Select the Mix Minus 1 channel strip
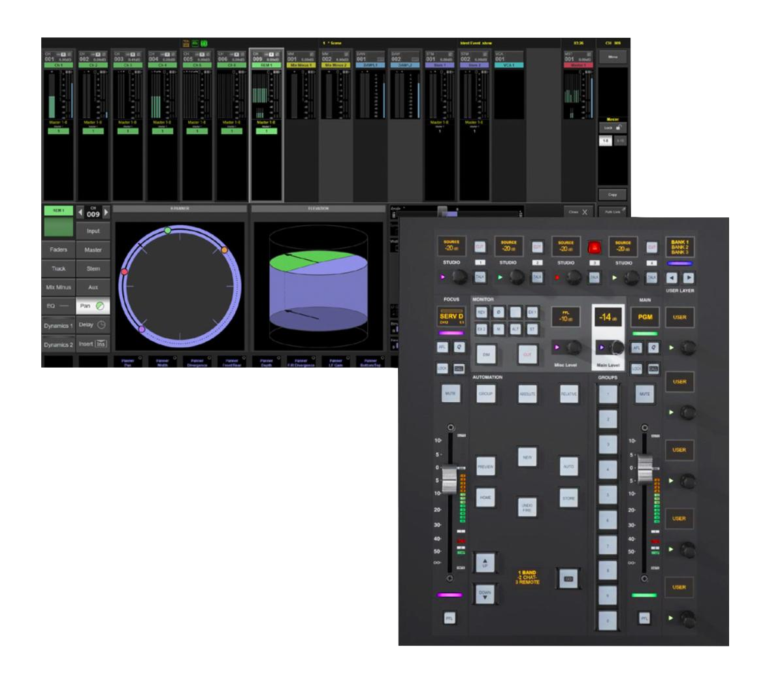The height and width of the screenshot is (694, 784). [301, 65]
